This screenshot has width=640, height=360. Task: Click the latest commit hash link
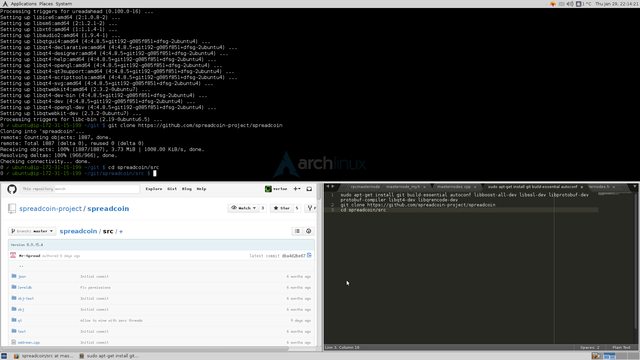[293, 256]
